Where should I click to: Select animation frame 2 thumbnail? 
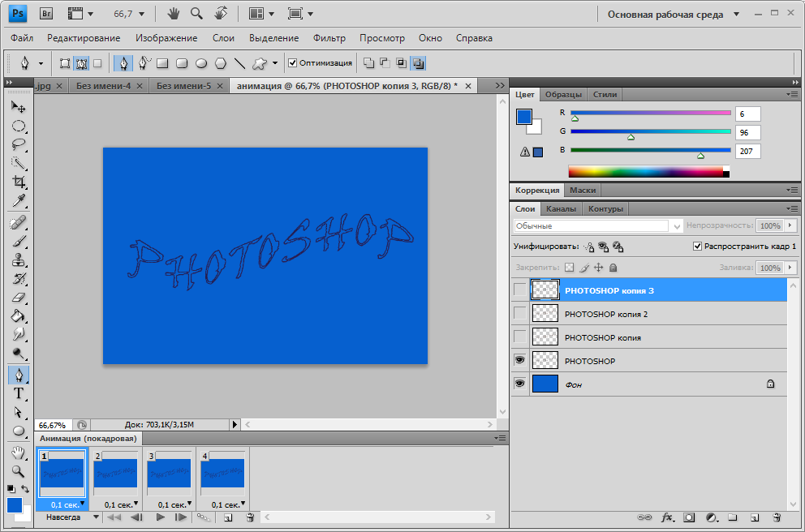(115, 473)
